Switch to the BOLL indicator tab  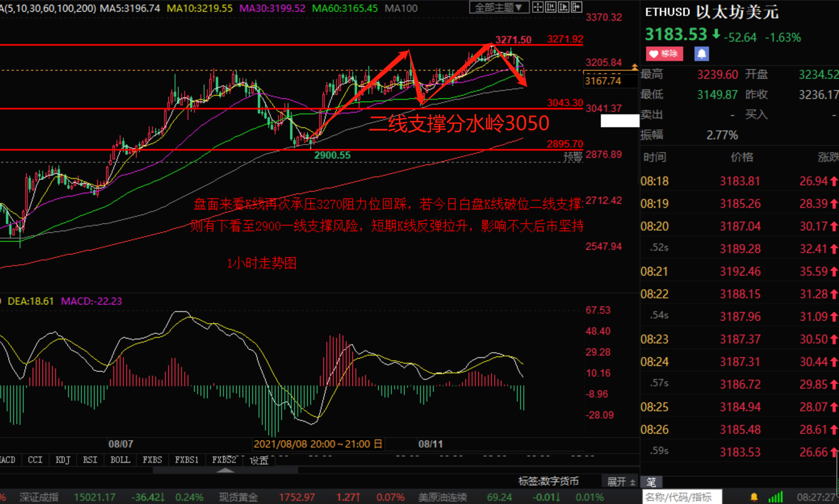pos(119,459)
